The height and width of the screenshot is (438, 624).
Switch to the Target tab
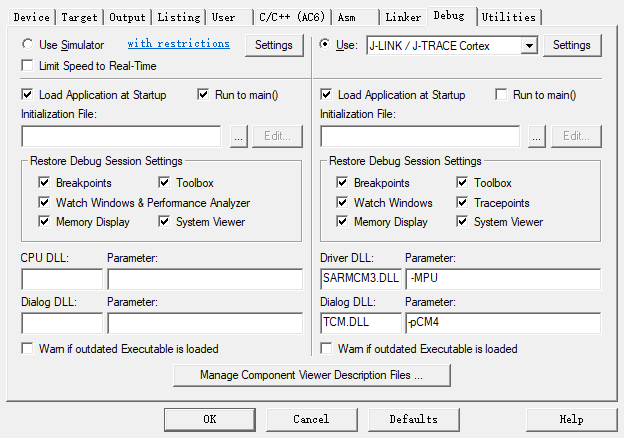tap(80, 17)
